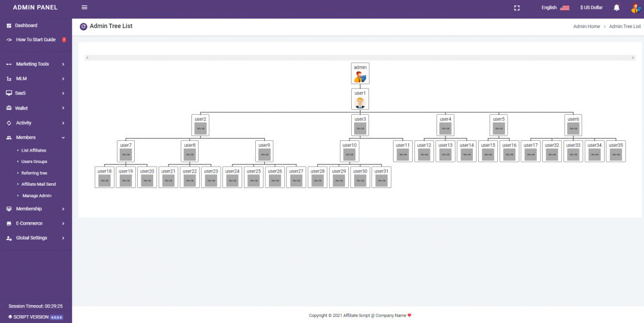Click the Admin Tree List title icon
The image size is (644, 323).
[83, 26]
